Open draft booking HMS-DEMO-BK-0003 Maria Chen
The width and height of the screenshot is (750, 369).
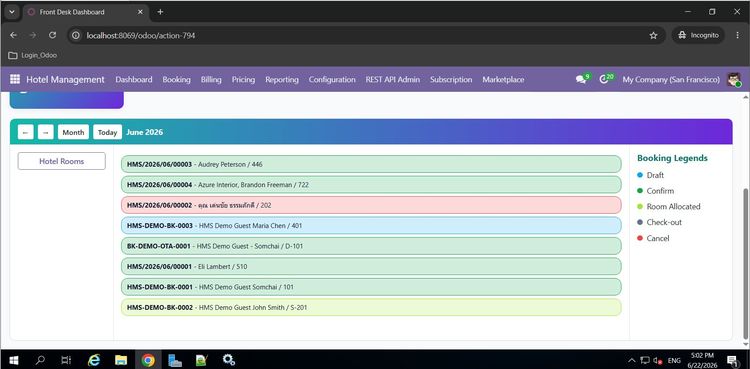click(371, 225)
